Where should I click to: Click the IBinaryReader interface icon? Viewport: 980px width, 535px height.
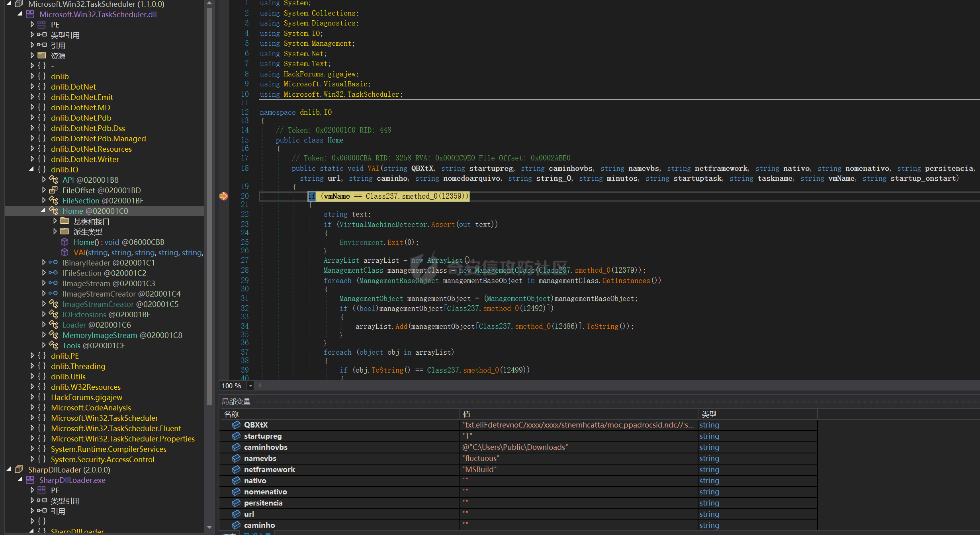53,263
